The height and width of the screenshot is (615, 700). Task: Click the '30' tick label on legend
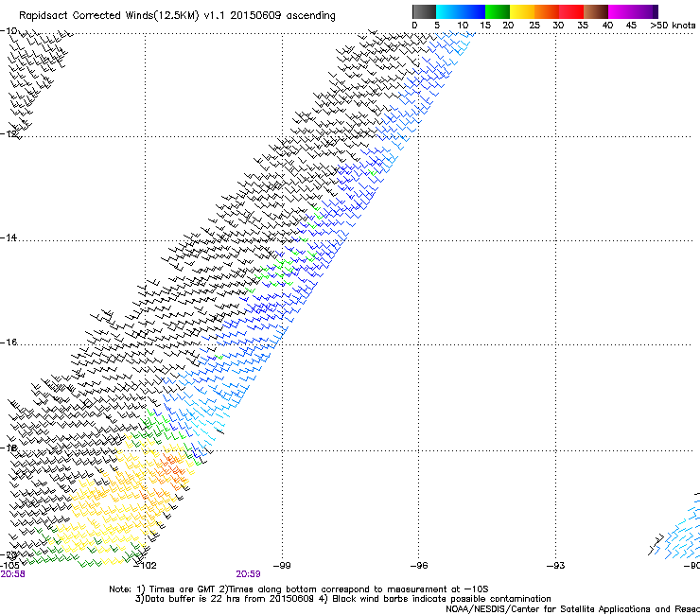(x=558, y=26)
